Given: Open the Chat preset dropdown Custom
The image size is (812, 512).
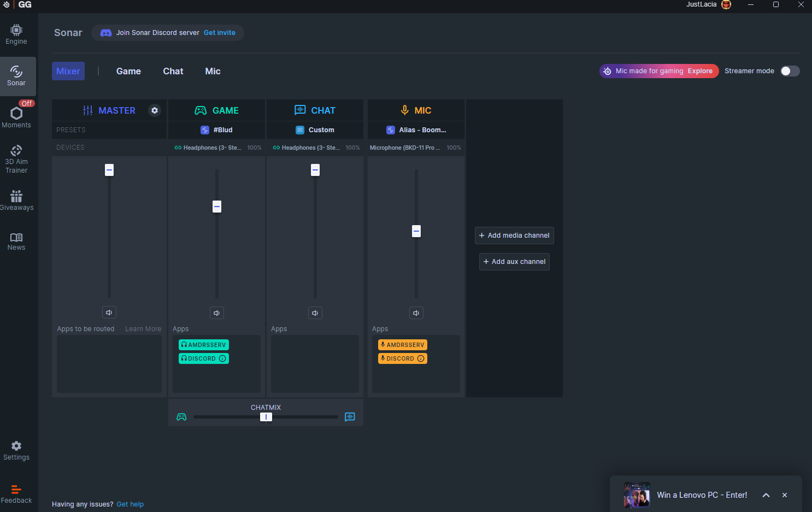Looking at the screenshot, I should pyautogui.click(x=315, y=130).
